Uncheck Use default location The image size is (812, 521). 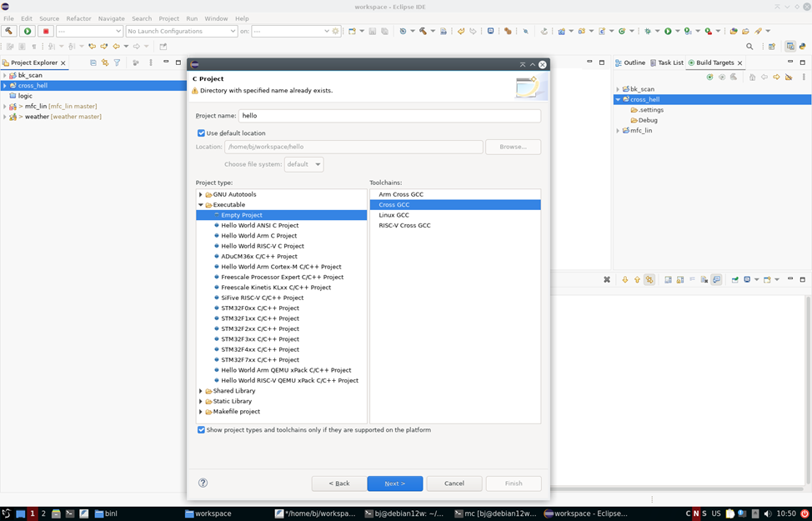tap(200, 133)
